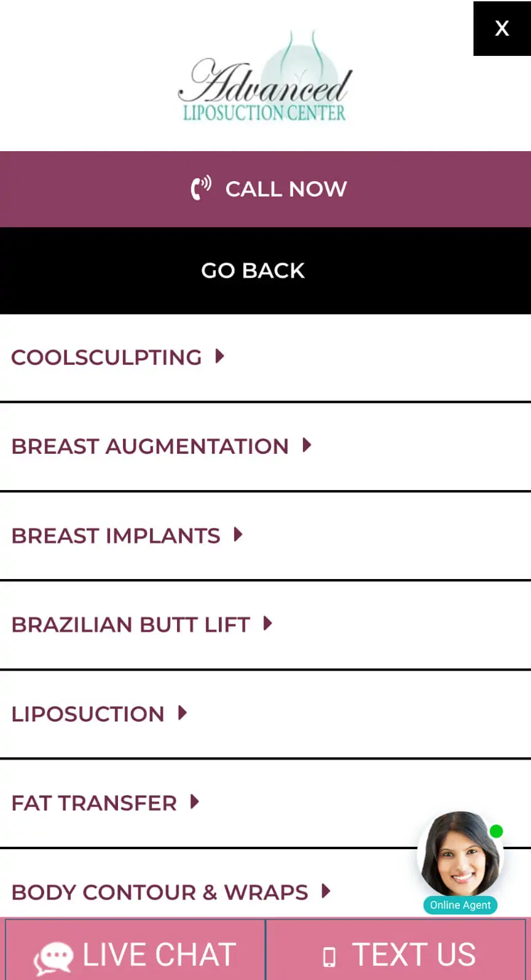The image size is (531, 980).
Task: Start a Live Chat session
Action: [159, 955]
